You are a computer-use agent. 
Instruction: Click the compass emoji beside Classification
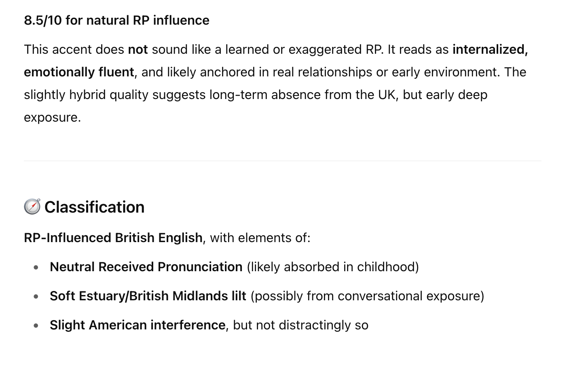[32, 207]
